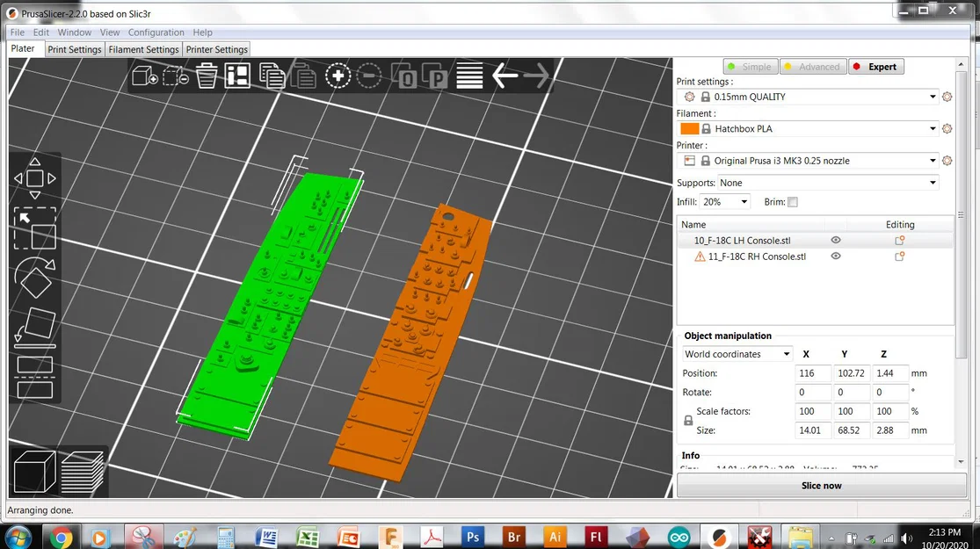Open the Edit menu
This screenshot has height=549, width=980.
click(41, 33)
